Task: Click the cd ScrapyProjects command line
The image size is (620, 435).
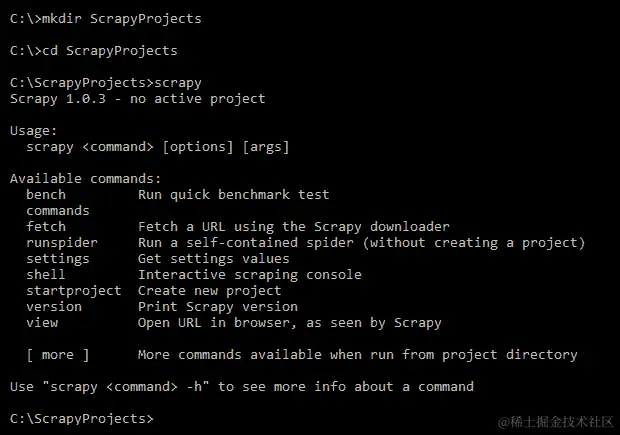Action: pos(94,51)
